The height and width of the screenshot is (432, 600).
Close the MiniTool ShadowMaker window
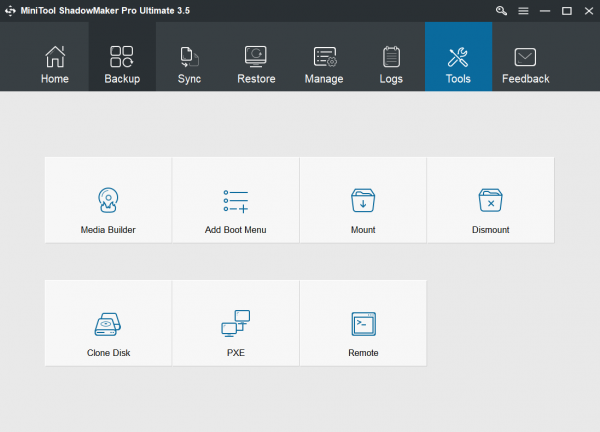click(587, 10)
